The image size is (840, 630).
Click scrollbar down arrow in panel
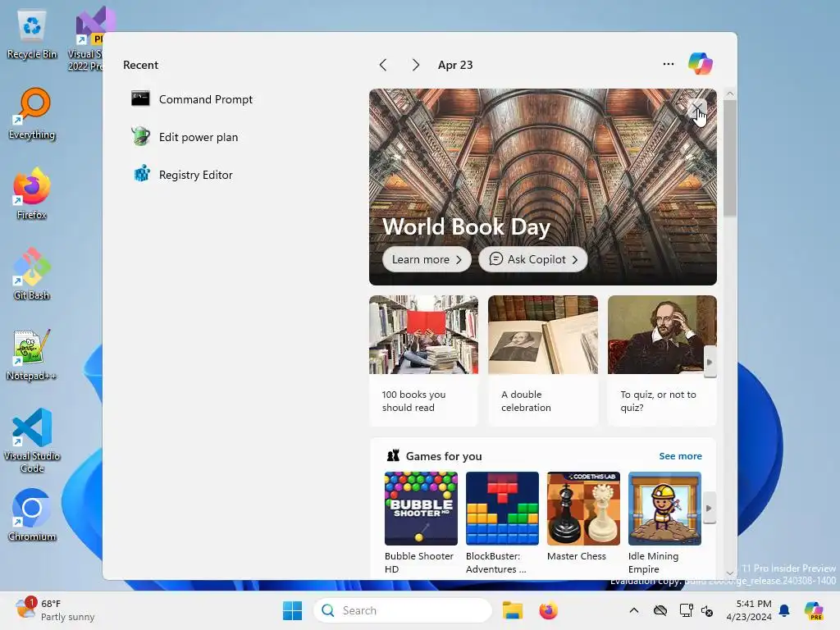pos(729,573)
